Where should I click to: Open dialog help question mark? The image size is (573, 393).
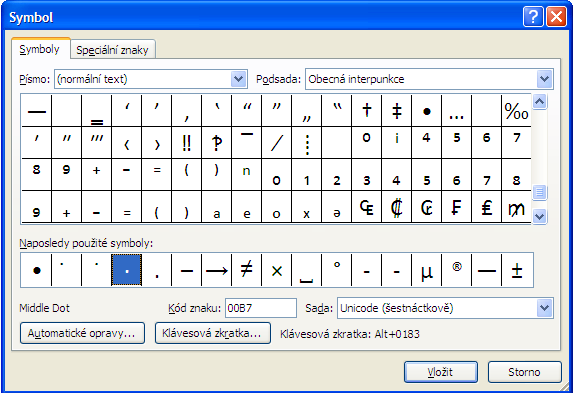point(533,16)
